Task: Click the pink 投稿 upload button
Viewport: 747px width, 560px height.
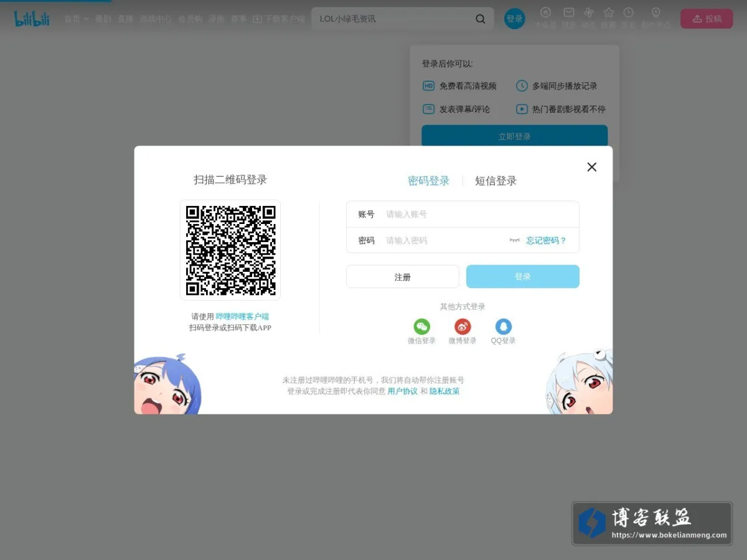Action: (707, 19)
